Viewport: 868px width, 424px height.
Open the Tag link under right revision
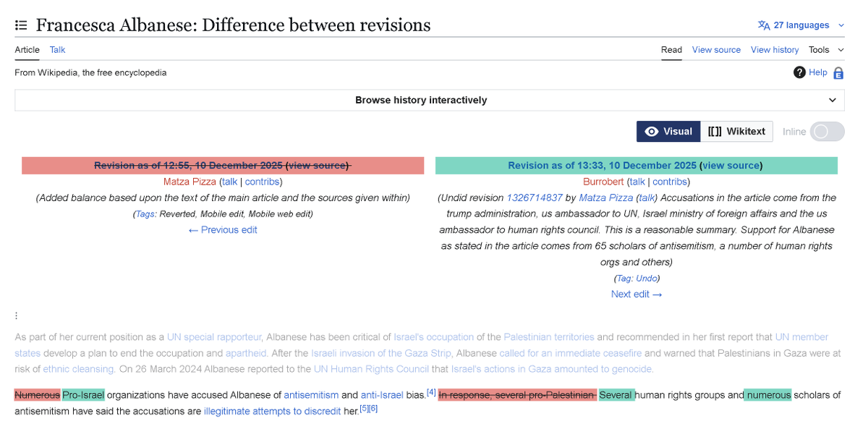pos(624,279)
